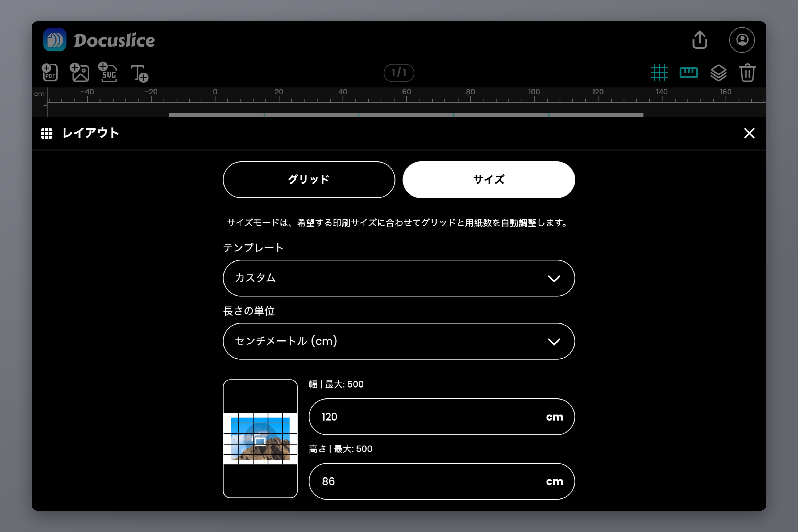The width and height of the screenshot is (798, 532).
Task: Click the Docuslice app logo
Action: pos(55,40)
